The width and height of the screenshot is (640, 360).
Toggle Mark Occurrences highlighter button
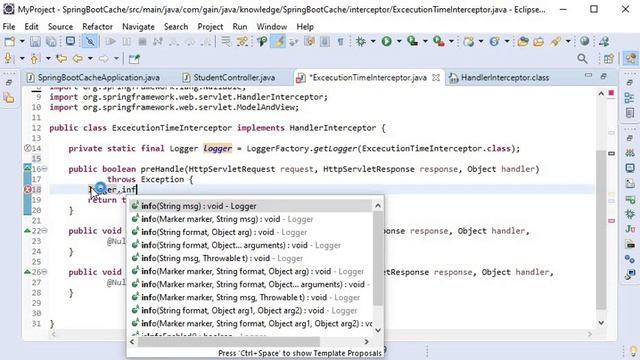point(278,41)
